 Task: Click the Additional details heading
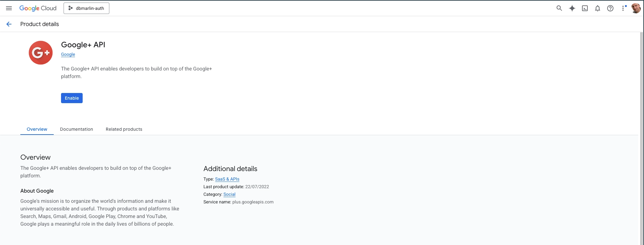click(230, 169)
